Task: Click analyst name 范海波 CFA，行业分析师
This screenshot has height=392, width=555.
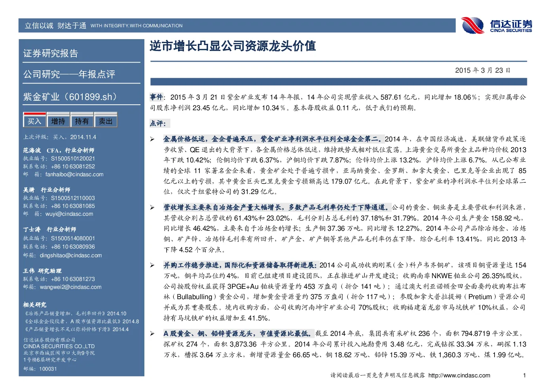Action: (59, 150)
